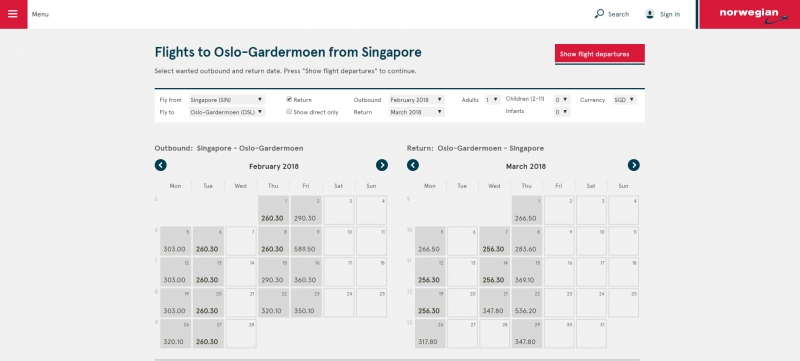Viewport: 800px width, 361px height.
Task: Go to previous month on outbound calendar
Action: 161,165
